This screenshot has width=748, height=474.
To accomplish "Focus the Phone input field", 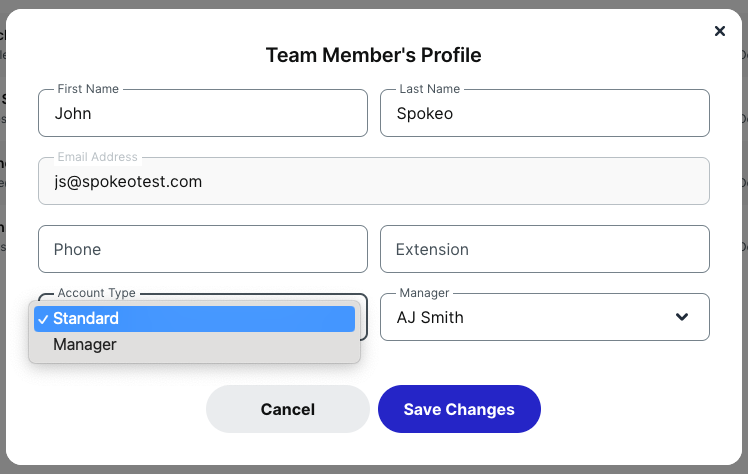I will (203, 249).
